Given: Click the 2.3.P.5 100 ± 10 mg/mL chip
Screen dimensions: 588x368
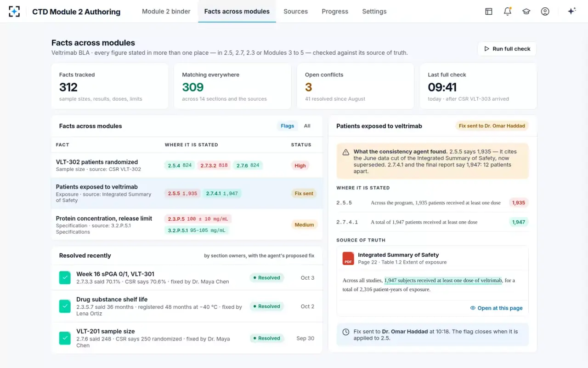Looking at the screenshot, I should (x=198, y=219).
